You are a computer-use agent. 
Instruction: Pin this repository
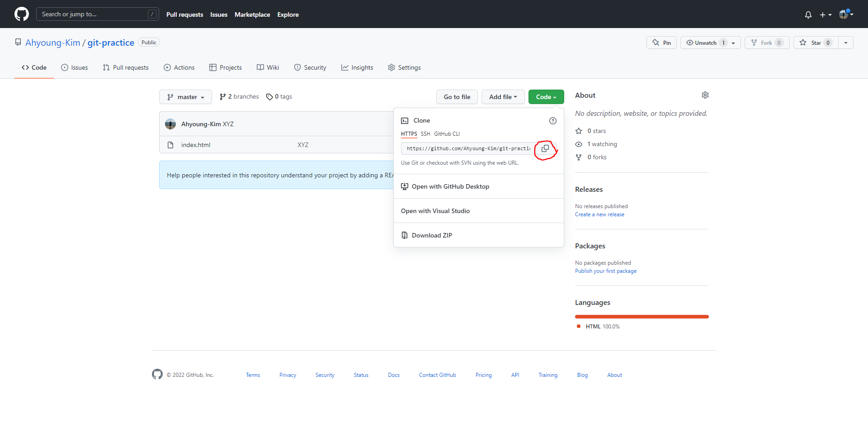pos(661,43)
